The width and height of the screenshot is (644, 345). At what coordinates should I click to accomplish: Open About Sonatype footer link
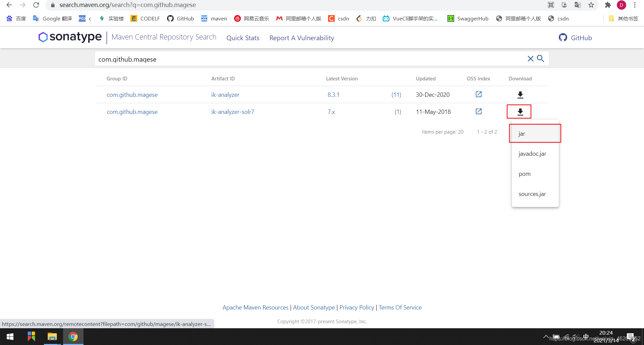(x=314, y=307)
